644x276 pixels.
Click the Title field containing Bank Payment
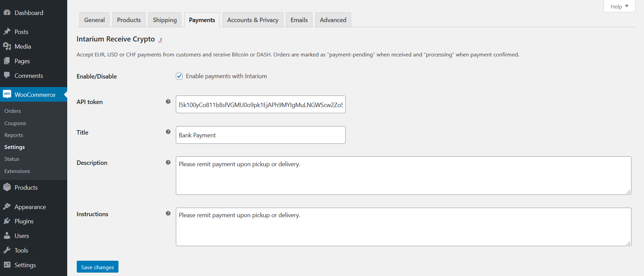[x=261, y=135]
